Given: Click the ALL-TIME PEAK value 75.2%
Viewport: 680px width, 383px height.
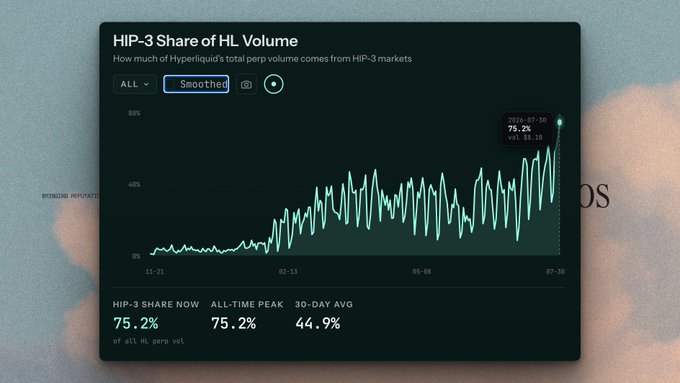Looking at the screenshot, I should point(233,324).
